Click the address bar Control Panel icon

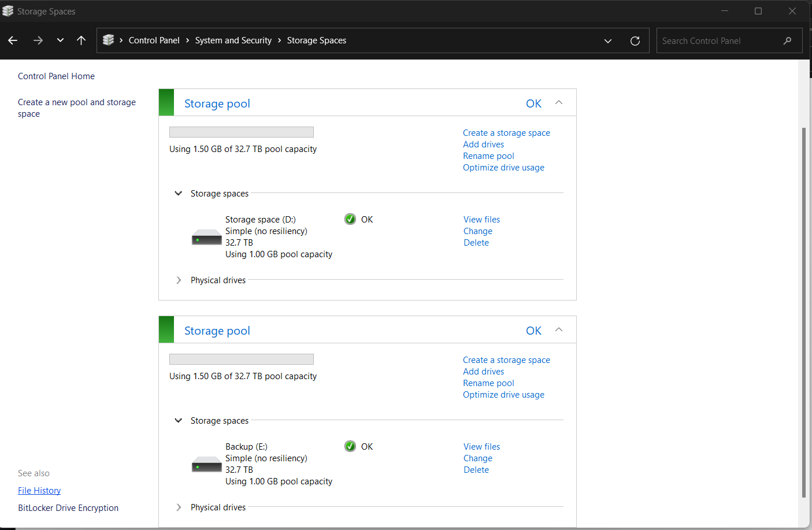(108, 40)
